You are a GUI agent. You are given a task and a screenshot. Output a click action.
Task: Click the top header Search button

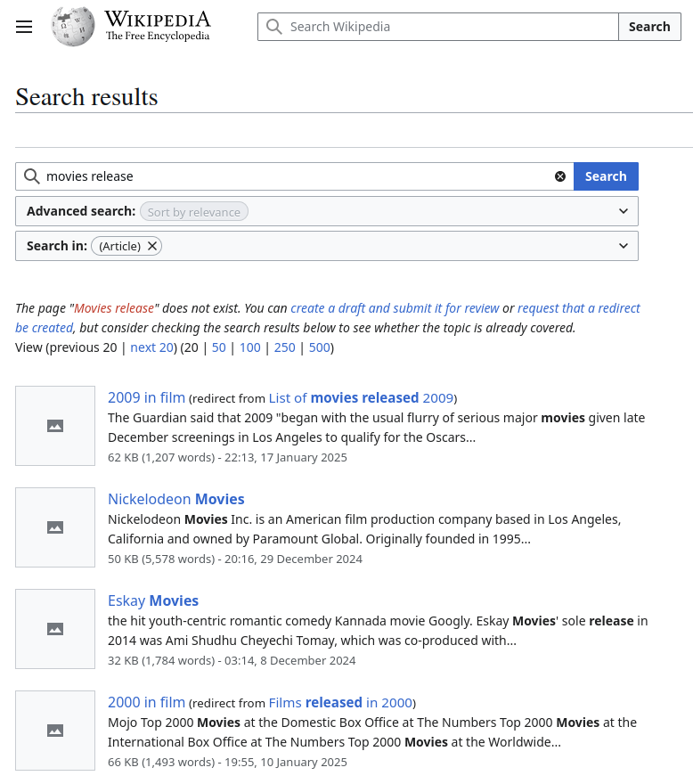(x=649, y=27)
